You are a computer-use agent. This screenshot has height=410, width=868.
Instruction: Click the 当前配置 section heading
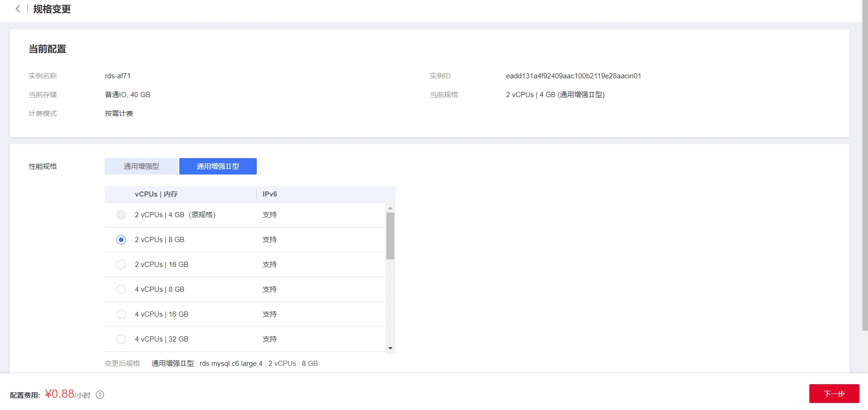coord(47,49)
